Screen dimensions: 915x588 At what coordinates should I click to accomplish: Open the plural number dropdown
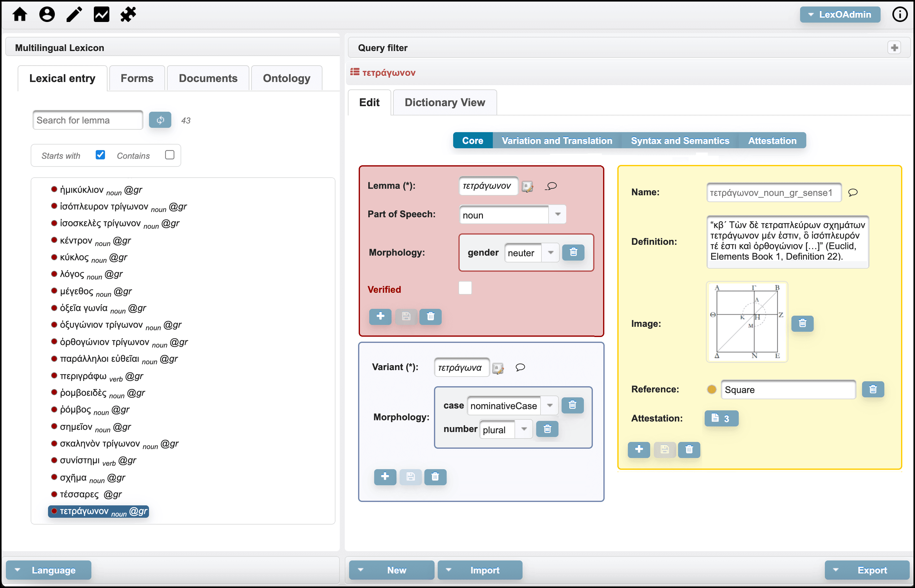pyautogui.click(x=524, y=429)
